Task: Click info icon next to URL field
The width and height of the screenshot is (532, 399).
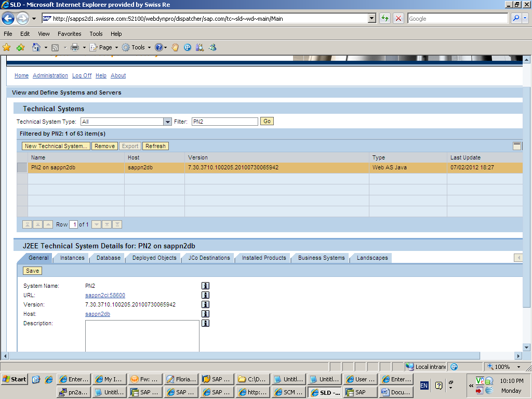Action: click(x=205, y=295)
